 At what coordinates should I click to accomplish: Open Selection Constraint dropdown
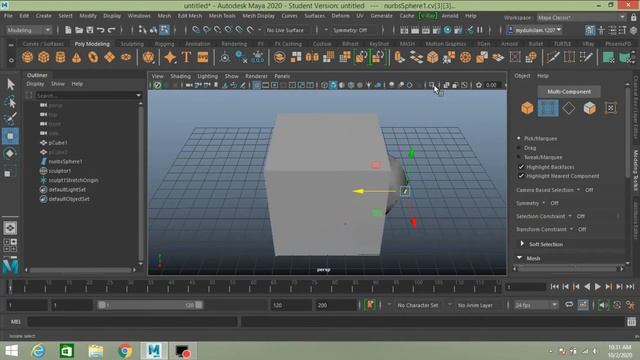tap(570, 216)
